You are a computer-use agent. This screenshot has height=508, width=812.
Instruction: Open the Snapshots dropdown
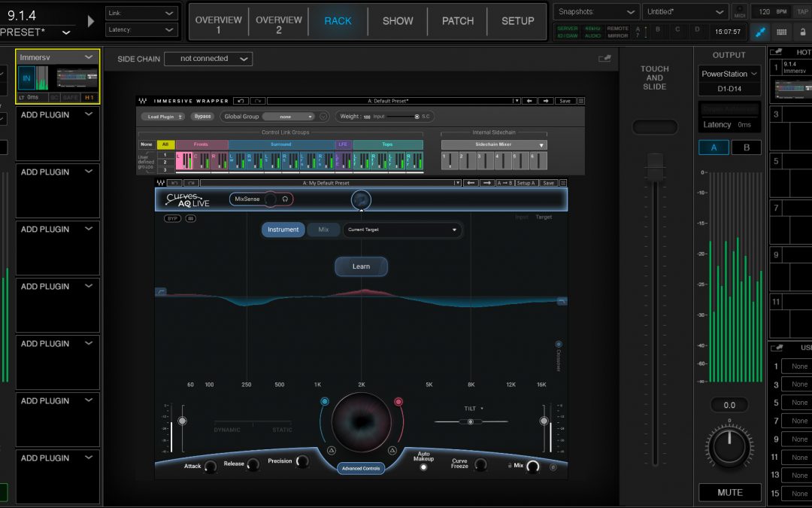[x=596, y=12]
